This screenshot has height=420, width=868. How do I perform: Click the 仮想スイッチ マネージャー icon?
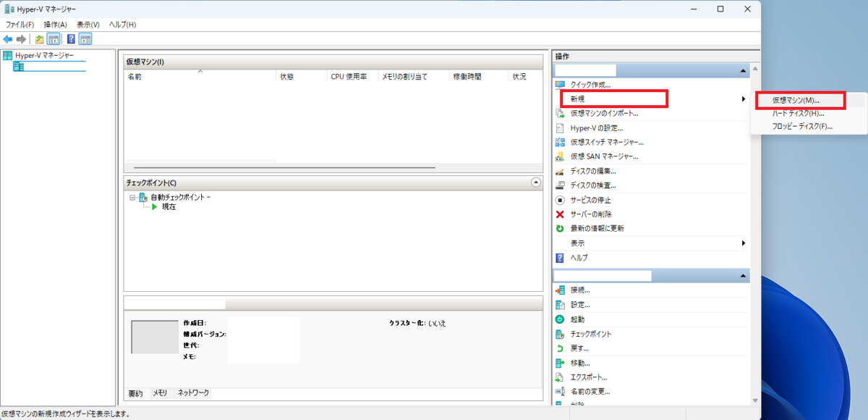coord(559,142)
